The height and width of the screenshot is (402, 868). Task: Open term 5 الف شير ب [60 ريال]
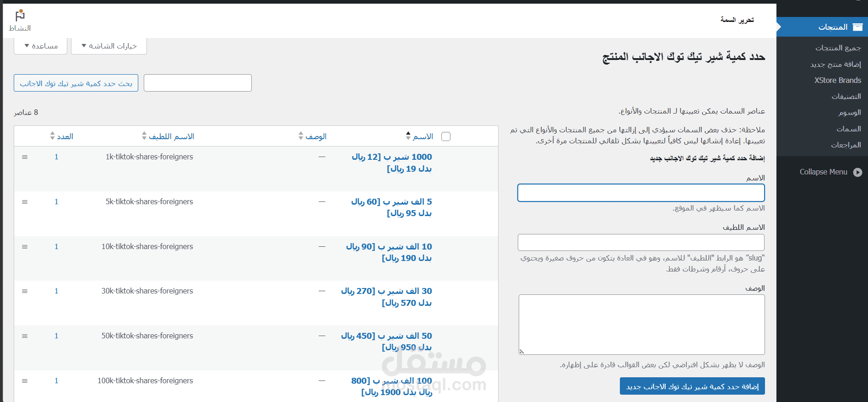[391, 207]
